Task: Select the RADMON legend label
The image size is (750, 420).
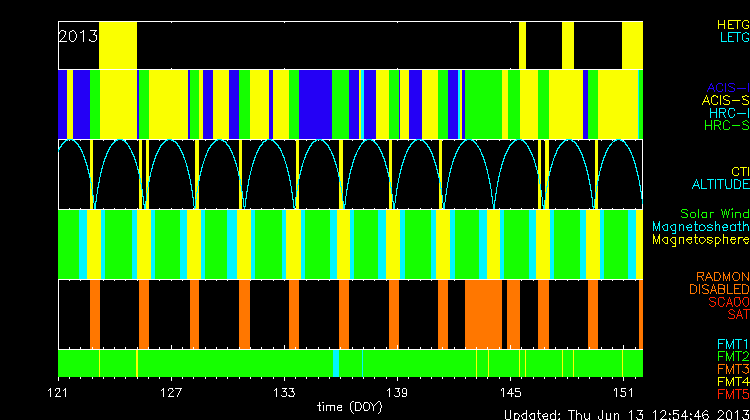Action: tap(723, 276)
